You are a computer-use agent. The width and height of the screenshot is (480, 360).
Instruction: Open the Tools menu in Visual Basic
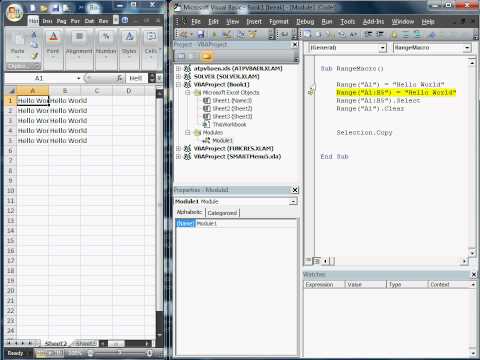(347, 22)
